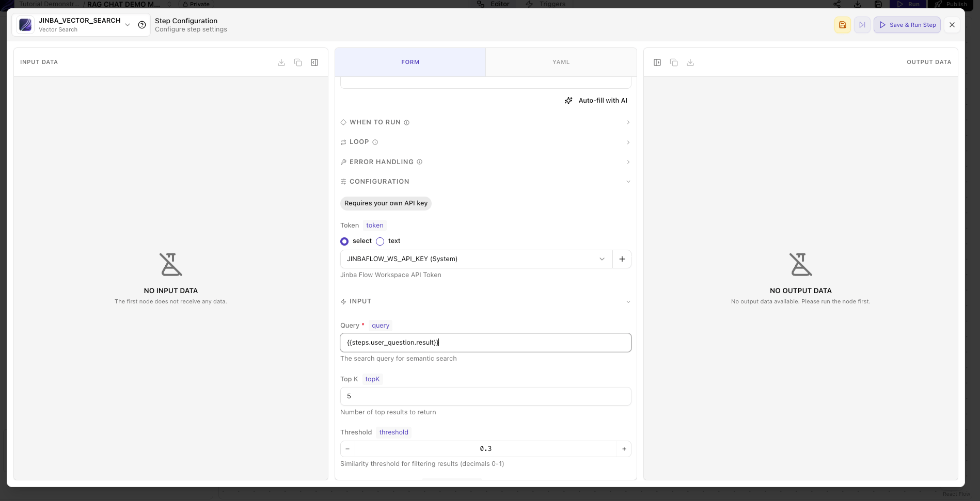
Task: Click the share icon in the top bar
Action: pos(837,4)
